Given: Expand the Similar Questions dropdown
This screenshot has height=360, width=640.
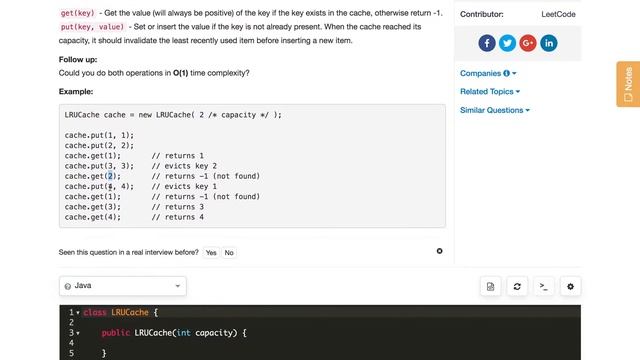Looking at the screenshot, I should tap(495, 110).
